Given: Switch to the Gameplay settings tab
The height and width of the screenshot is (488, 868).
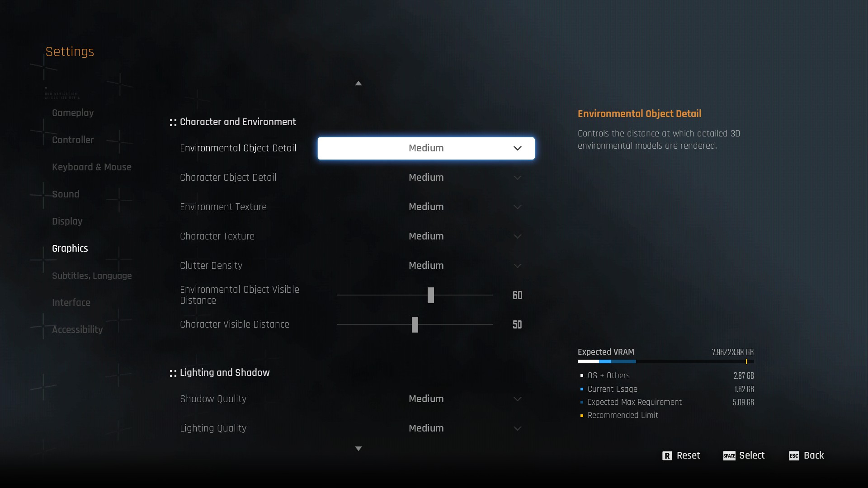Looking at the screenshot, I should click(x=73, y=113).
